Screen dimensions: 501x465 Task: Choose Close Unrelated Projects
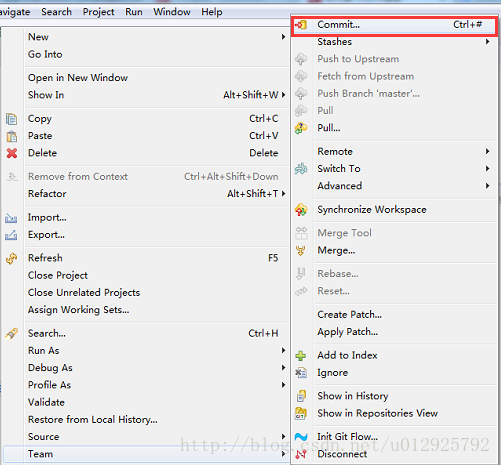tap(84, 293)
